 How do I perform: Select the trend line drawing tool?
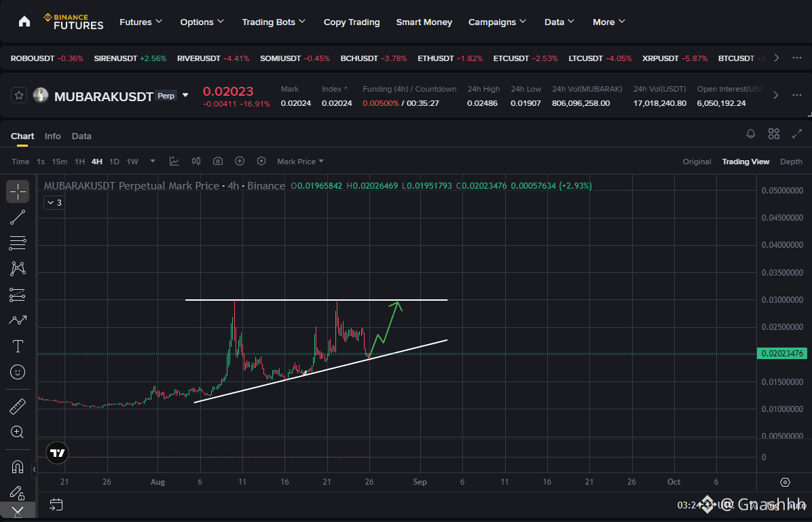[18, 217]
